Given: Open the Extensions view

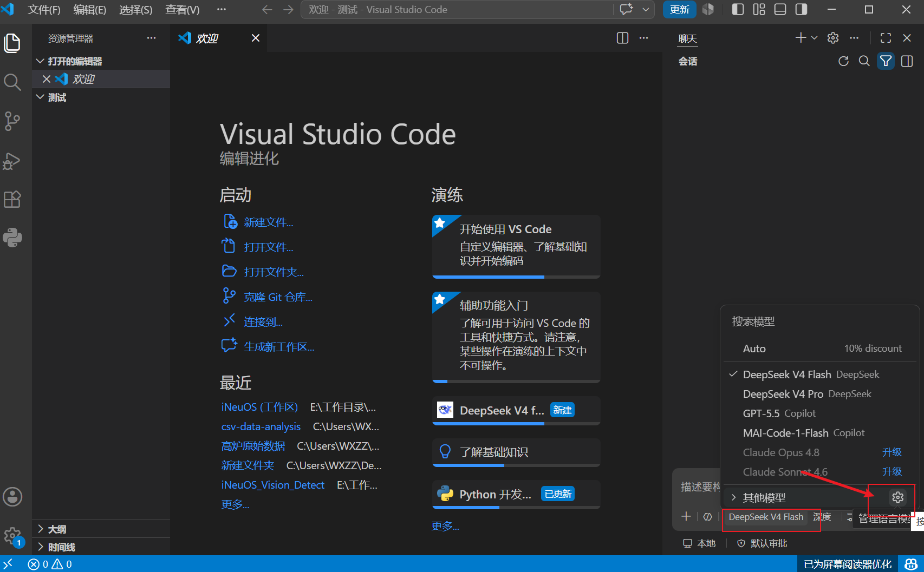Looking at the screenshot, I should click(12, 200).
